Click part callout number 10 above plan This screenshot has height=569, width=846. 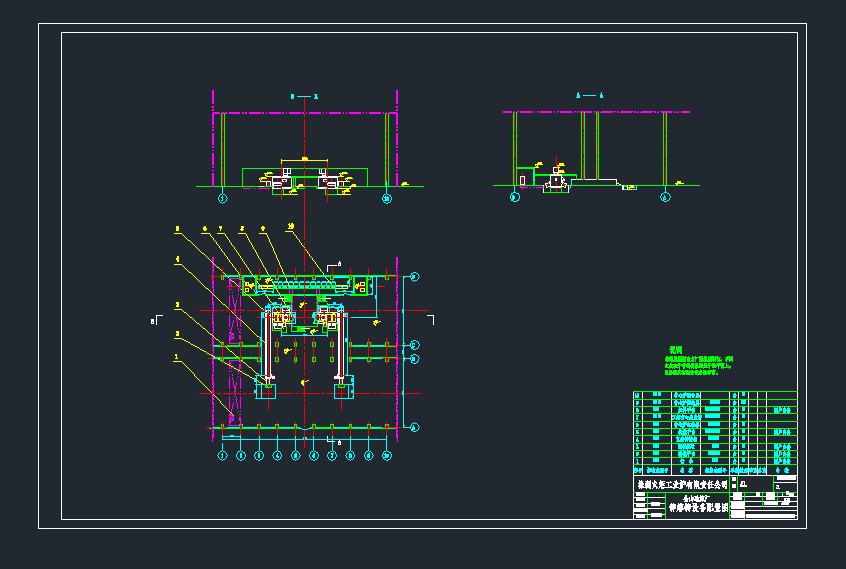click(290, 227)
